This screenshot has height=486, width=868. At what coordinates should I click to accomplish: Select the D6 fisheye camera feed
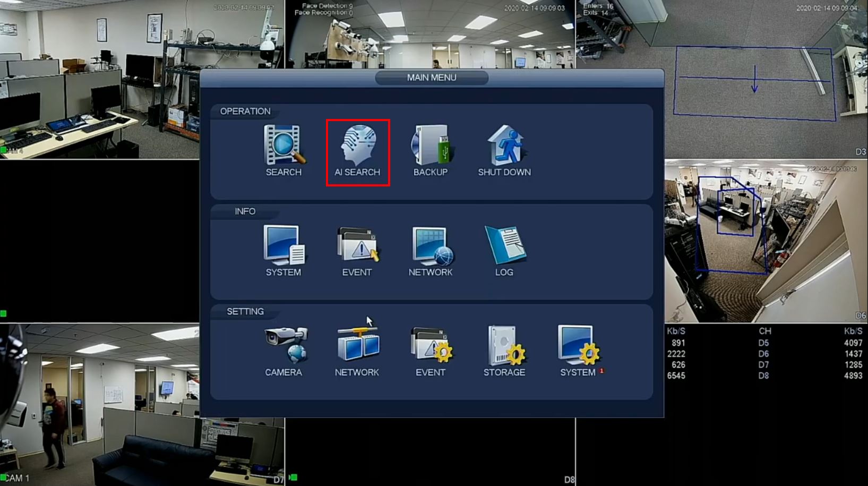click(766, 241)
